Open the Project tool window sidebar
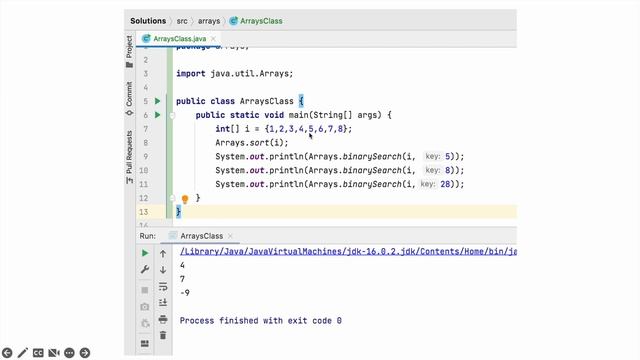The image size is (640, 360). [129, 51]
